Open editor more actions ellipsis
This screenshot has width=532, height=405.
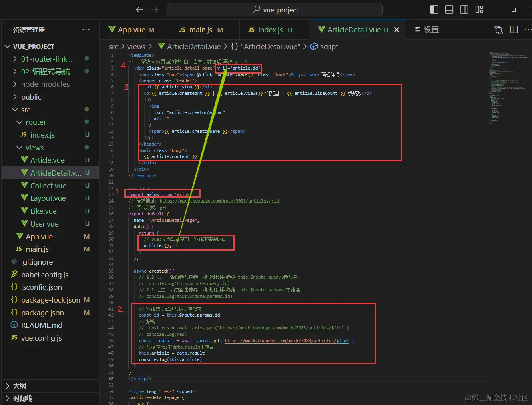point(528,30)
